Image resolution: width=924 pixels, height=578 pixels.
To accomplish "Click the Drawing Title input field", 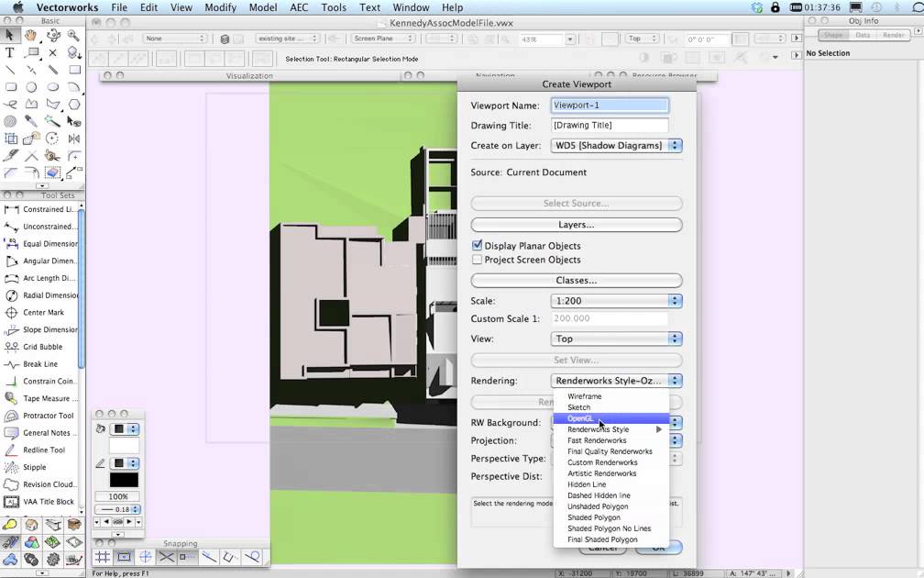I will point(610,125).
